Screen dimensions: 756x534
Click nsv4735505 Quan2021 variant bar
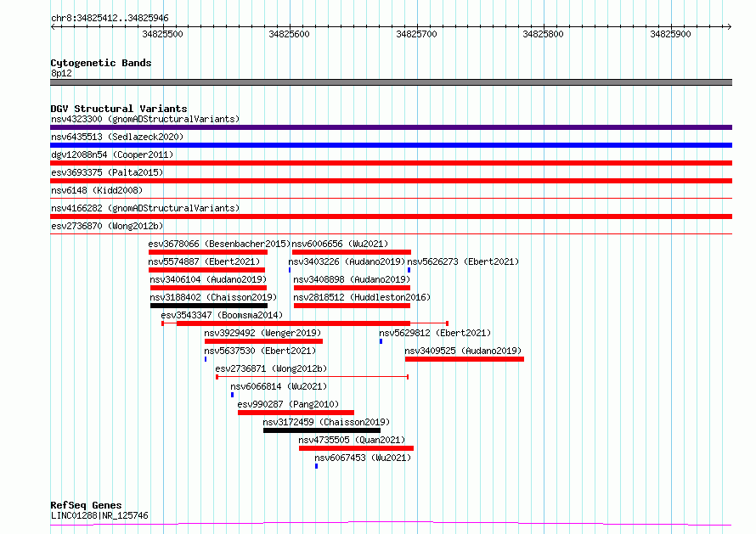pyautogui.click(x=356, y=448)
